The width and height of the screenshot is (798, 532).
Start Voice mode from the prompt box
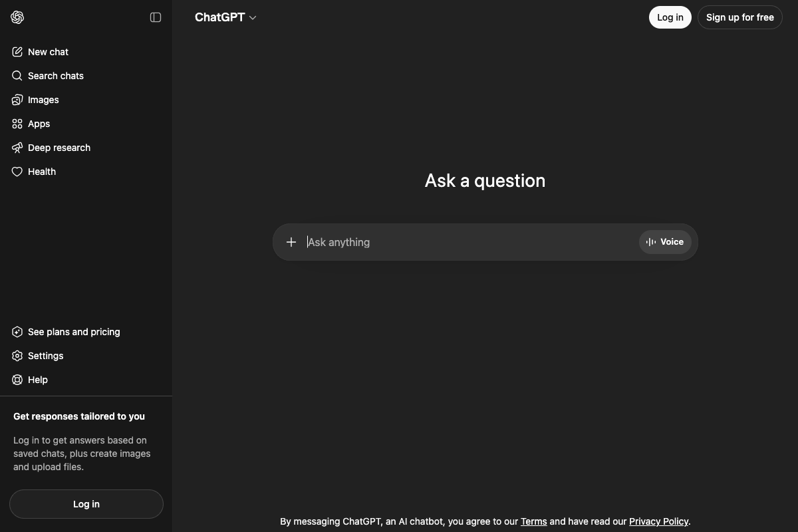[665, 242]
